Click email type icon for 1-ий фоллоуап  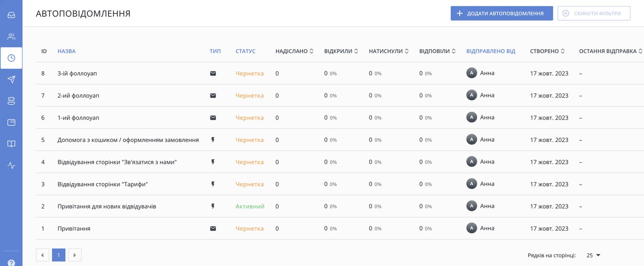[x=213, y=118]
